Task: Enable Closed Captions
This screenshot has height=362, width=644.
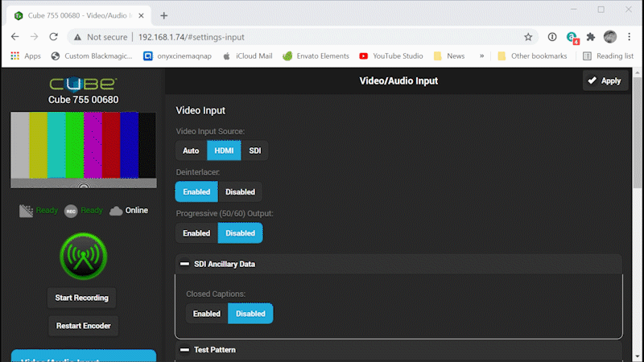Action: point(207,314)
